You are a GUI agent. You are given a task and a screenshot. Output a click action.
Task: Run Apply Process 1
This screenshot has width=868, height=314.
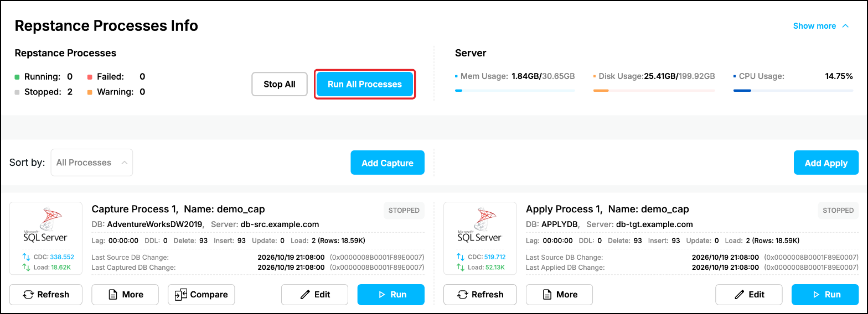[x=825, y=295]
